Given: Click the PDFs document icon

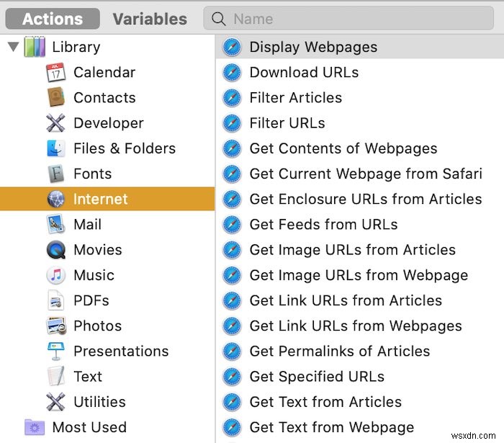Looking at the screenshot, I should tap(56, 300).
